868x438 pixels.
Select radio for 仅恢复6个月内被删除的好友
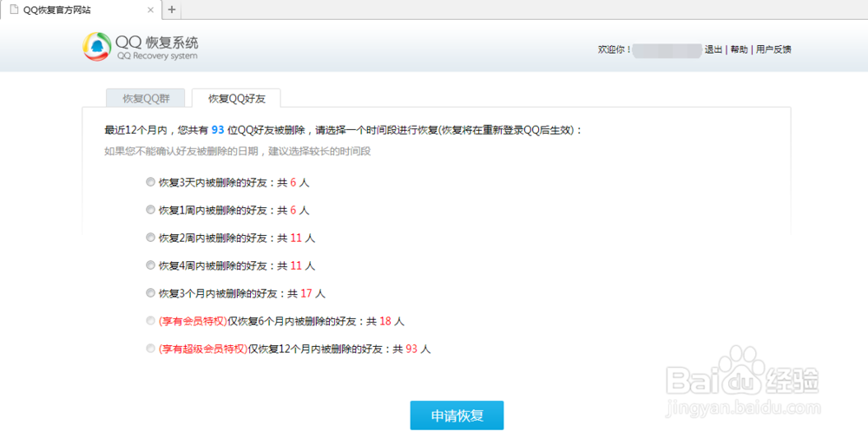[150, 321]
